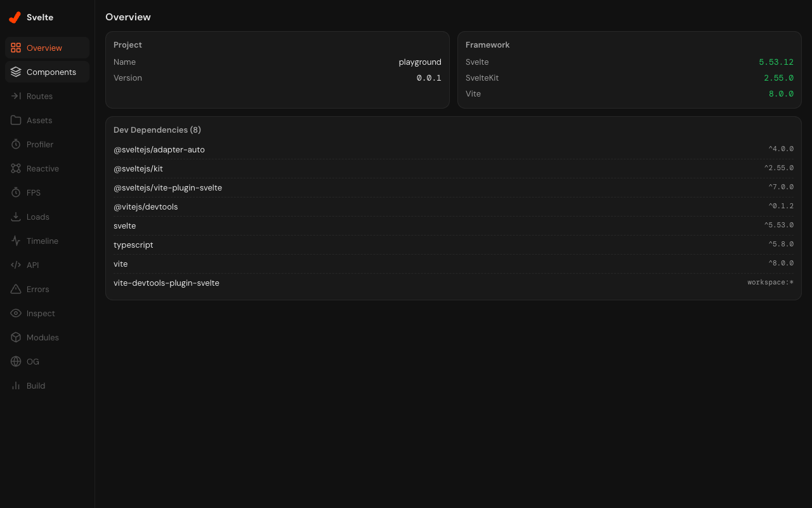Click the workspace:* version value
The height and width of the screenshot is (508, 812).
(x=770, y=283)
